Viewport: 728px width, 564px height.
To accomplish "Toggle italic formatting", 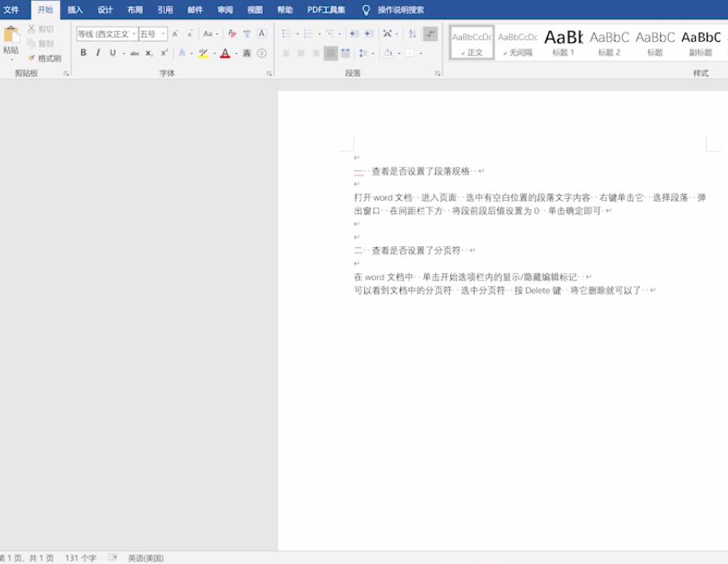I will (x=98, y=53).
